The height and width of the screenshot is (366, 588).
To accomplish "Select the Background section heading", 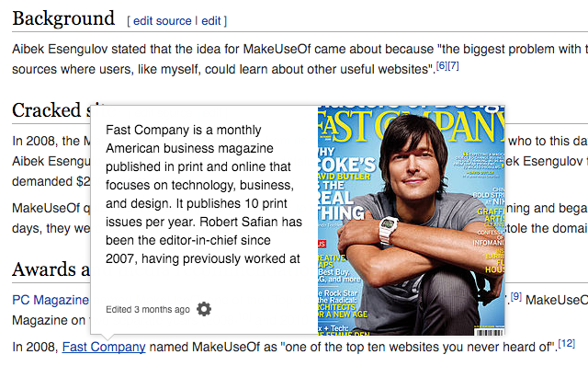I will point(63,18).
